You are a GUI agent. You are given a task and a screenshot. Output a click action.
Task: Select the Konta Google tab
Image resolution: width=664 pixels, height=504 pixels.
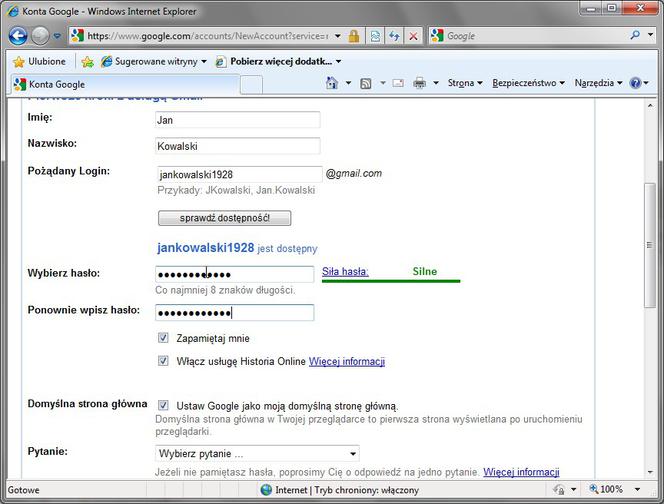(x=125, y=84)
